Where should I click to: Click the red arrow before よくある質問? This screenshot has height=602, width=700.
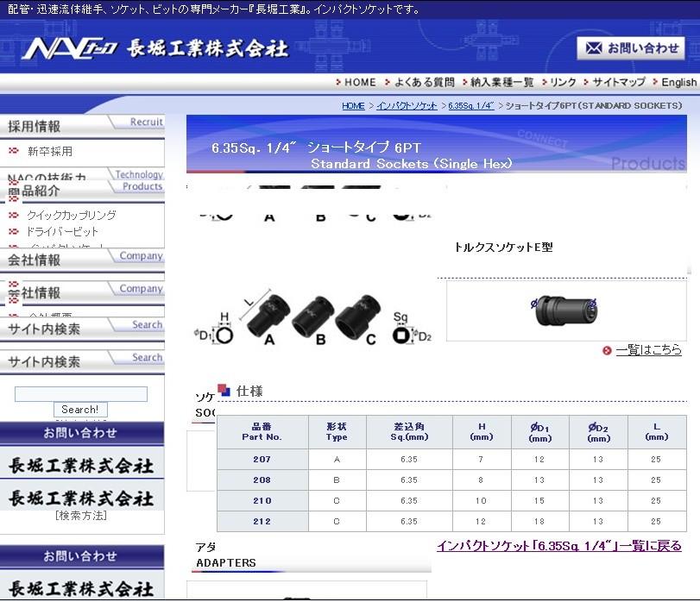387,82
